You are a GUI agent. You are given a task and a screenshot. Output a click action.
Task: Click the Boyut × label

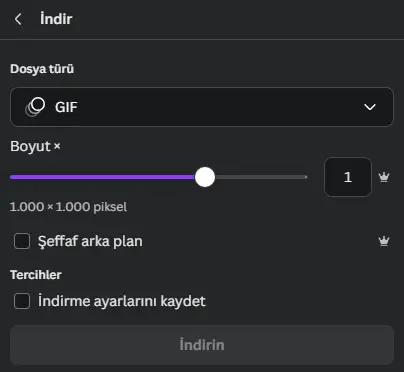pyautogui.click(x=35, y=146)
